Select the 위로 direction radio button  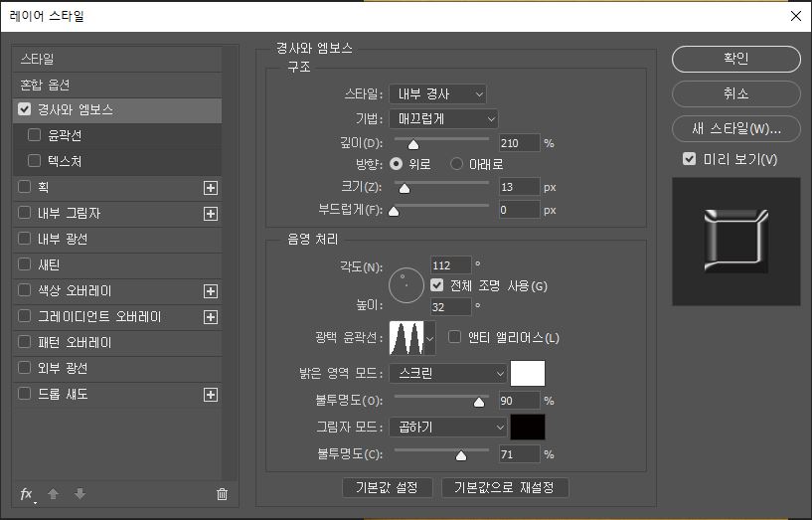point(397,164)
